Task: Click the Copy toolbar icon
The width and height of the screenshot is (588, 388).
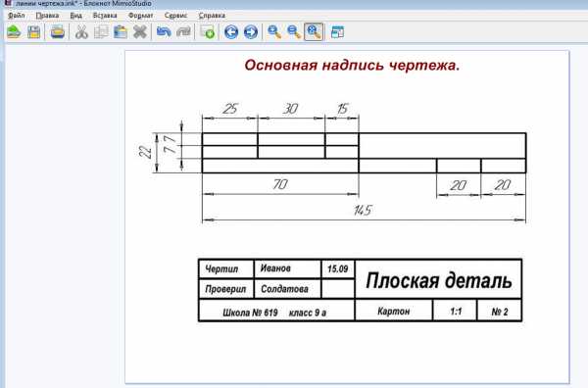Action: tap(101, 32)
